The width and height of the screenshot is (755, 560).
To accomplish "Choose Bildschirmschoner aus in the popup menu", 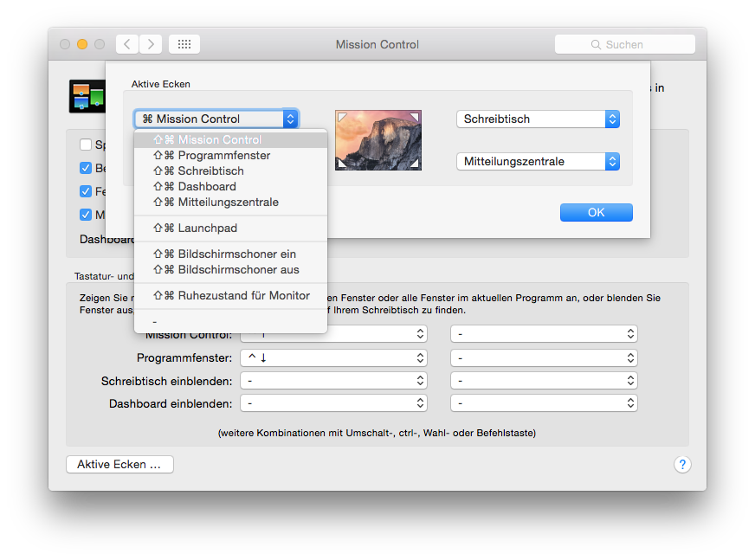I will pos(230,270).
